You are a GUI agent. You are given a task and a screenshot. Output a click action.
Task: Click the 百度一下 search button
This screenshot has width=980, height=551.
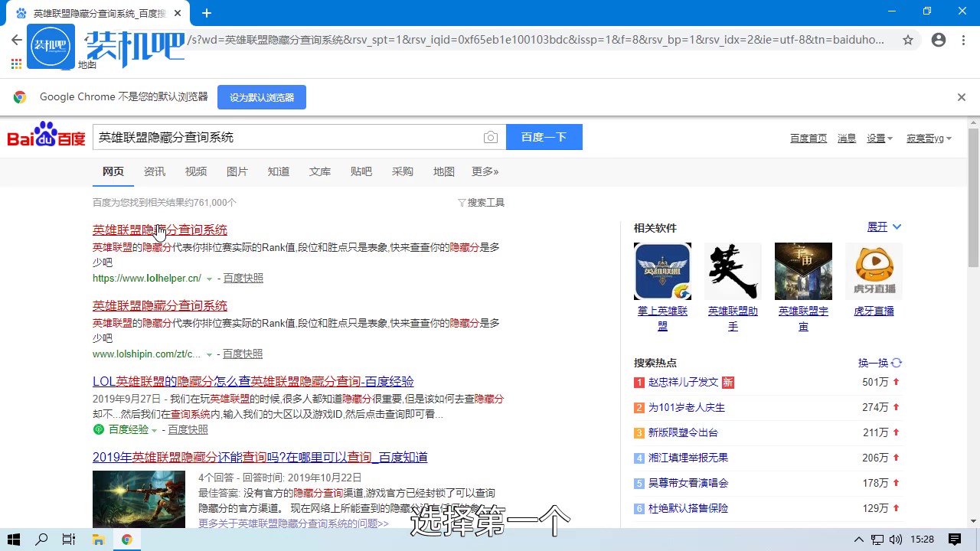(x=544, y=137)
